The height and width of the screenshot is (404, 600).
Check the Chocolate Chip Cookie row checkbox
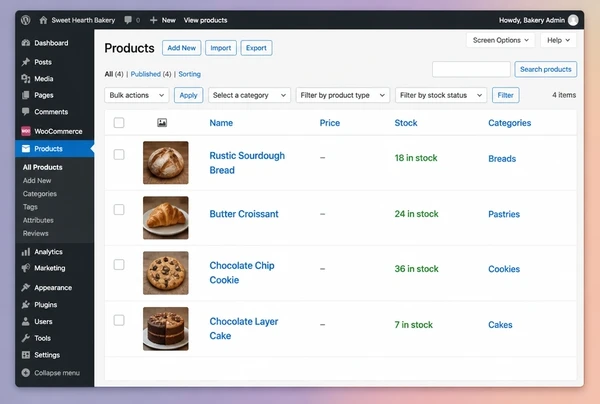(119, 265)
